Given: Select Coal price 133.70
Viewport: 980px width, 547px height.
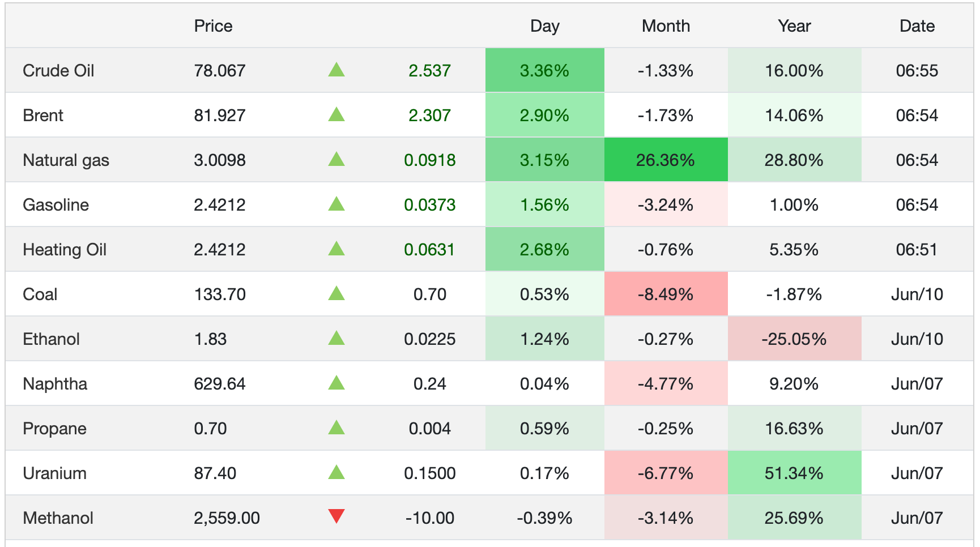Looking at the screenshot, I should pyautogui.click(x=220, y=294).
